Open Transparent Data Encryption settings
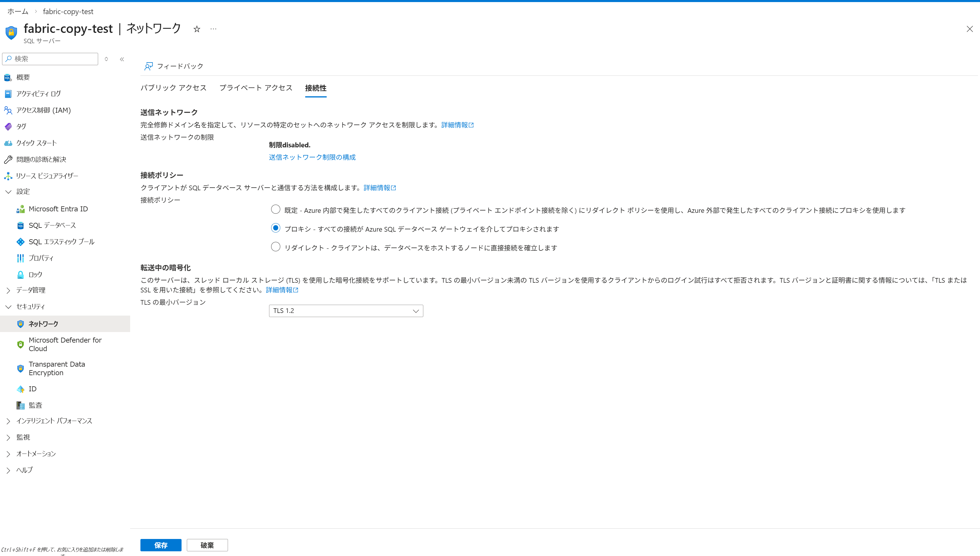 (x=56, y=368)
